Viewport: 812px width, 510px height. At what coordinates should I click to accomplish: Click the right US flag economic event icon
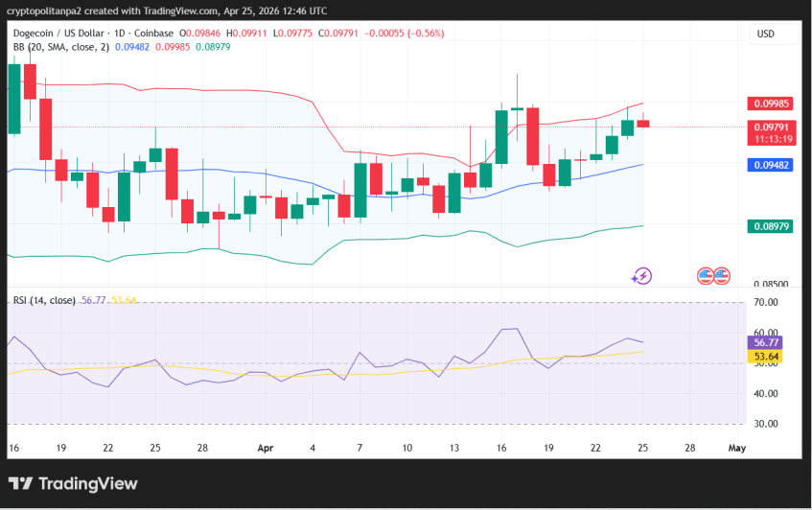click(720, 276)
